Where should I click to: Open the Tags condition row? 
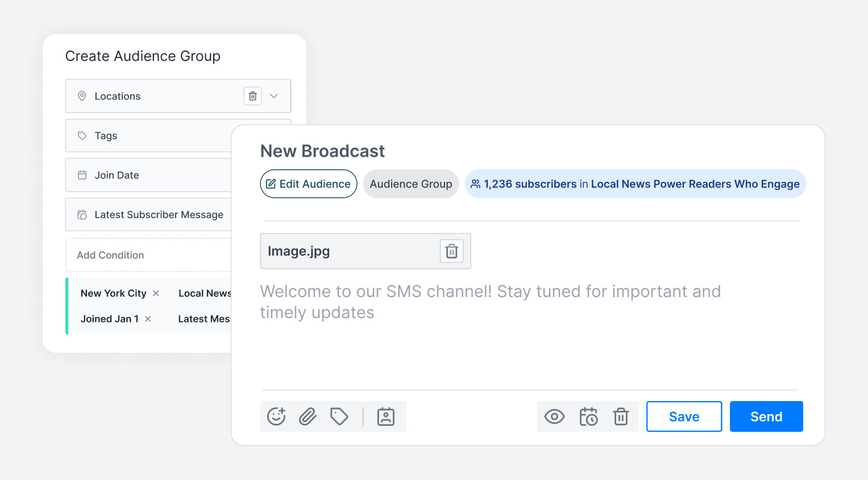click(148, 136)
